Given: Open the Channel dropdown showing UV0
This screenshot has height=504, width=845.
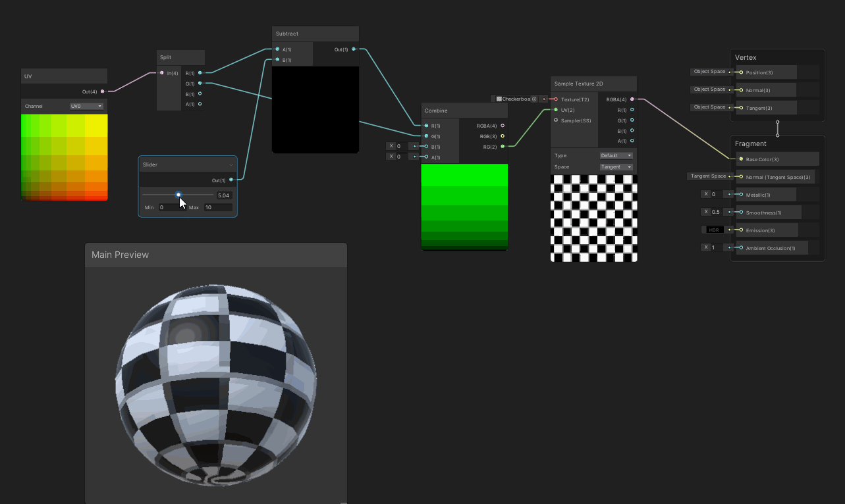Looking at the screenshot, I should tap(86, 106).
